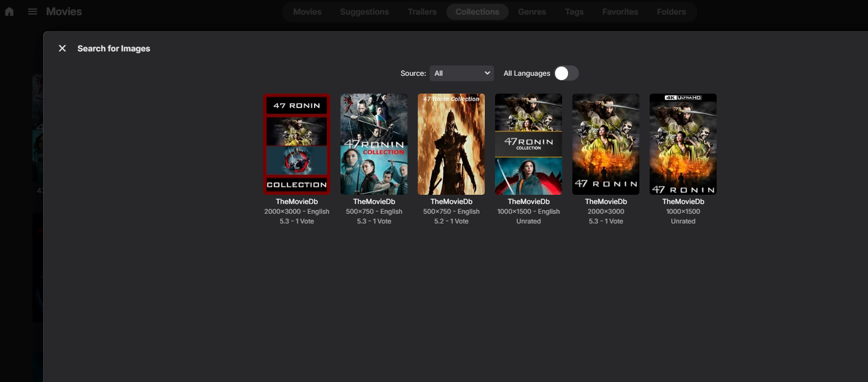Open the hamburger navigation menu
Screen dimensions: 868x382
32,11
